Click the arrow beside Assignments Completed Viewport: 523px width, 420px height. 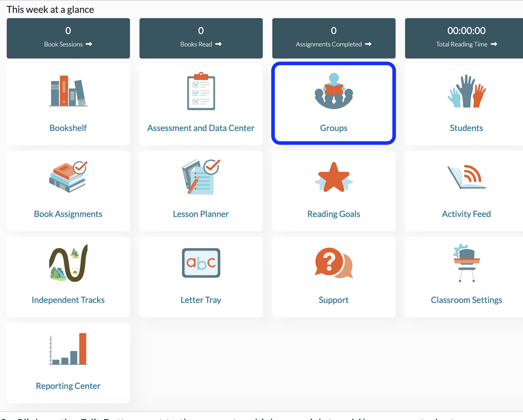[x=368, y=44]
